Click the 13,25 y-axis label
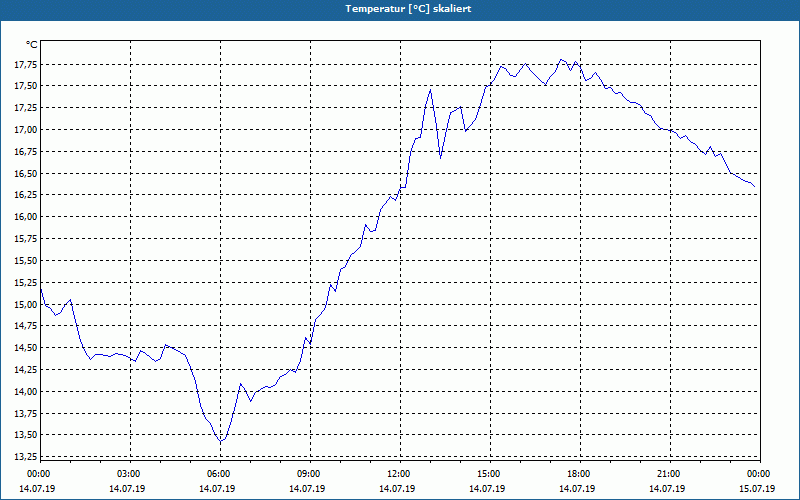The image size is (800, 500). (25, 456)
